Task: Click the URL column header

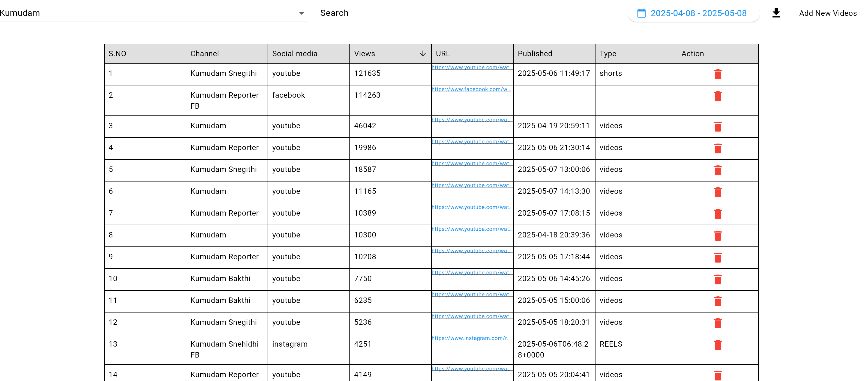Action: [472, 53]
